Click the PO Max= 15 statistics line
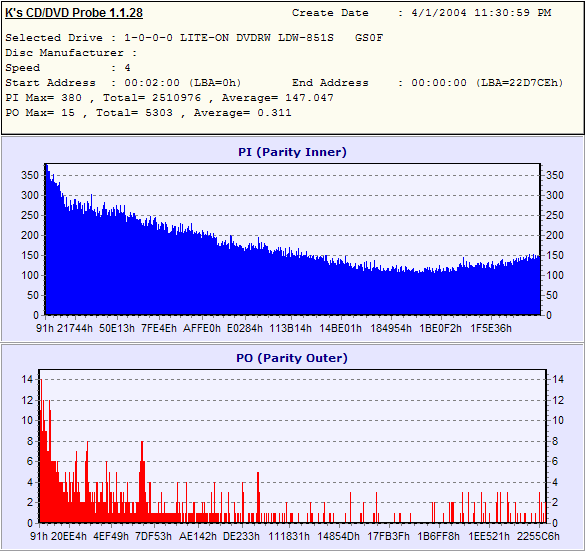Screen dimensions: 585x551 (148, 113)
